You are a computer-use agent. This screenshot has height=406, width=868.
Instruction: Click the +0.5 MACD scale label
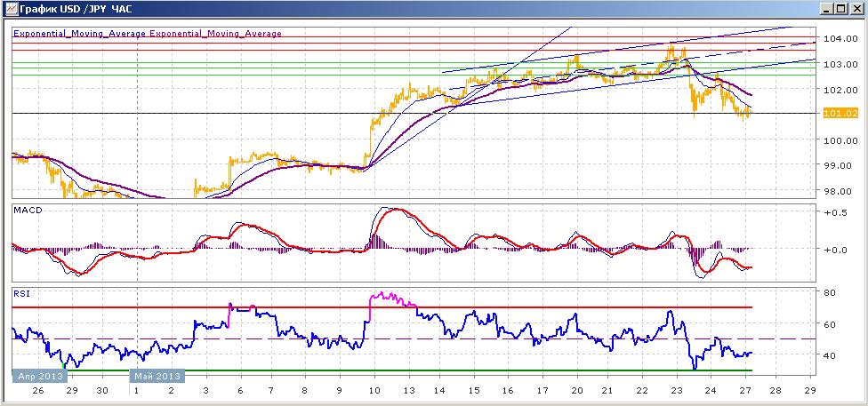[x=835, y=213]
